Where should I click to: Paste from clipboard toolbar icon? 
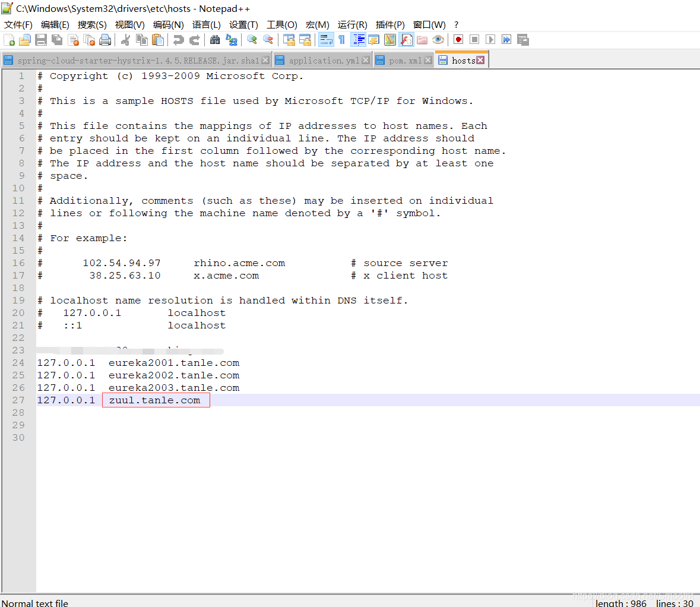[x=157, y=40]
